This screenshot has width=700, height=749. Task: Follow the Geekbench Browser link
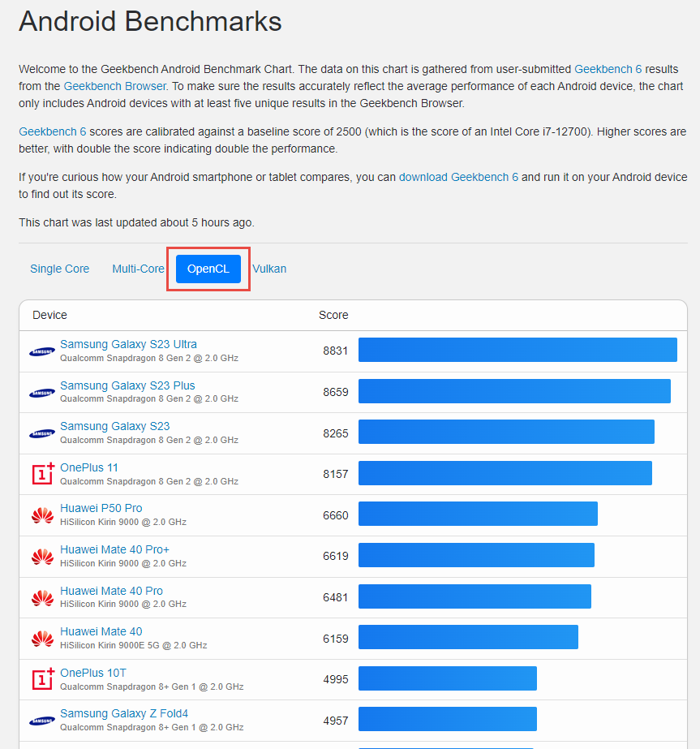click(x=114, y=87)
